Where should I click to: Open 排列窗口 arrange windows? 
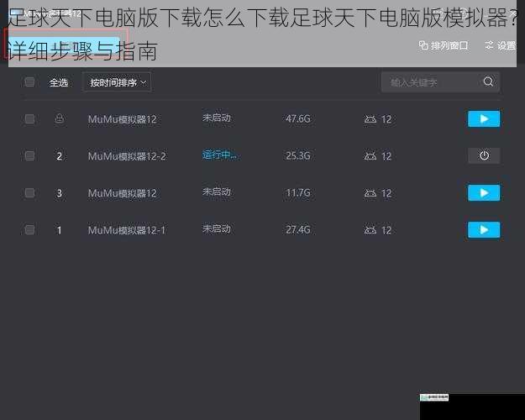coord(444,45)
